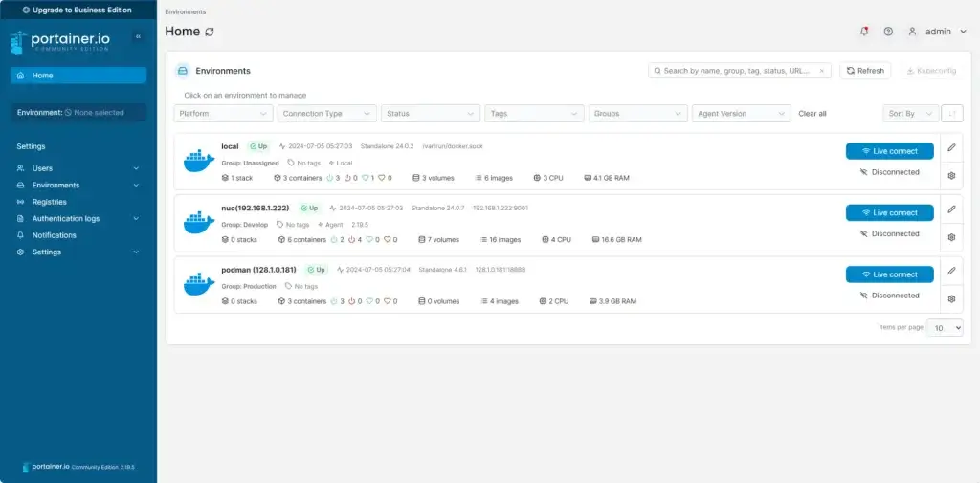Image resolution: width=980 pixels, height=483 pixels.
Task: Open the podman (128.1.0.181) environment name
Action: [x=258, y=270]
